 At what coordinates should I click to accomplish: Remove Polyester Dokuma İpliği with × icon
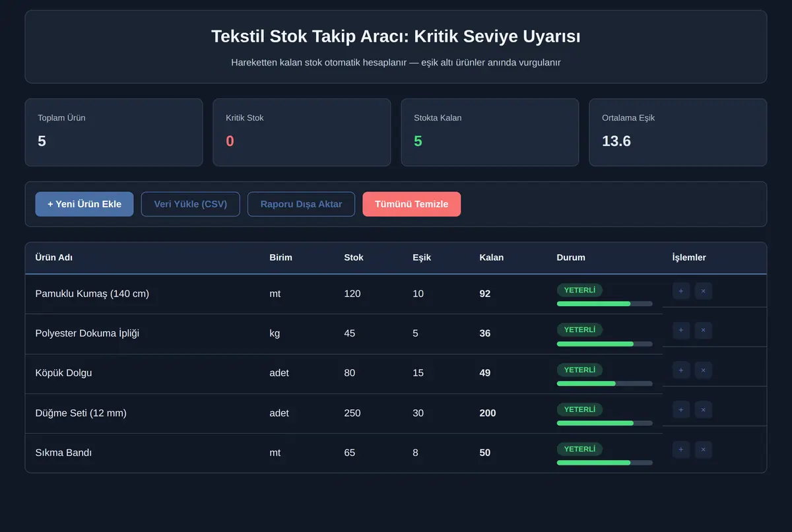point(704,331)
